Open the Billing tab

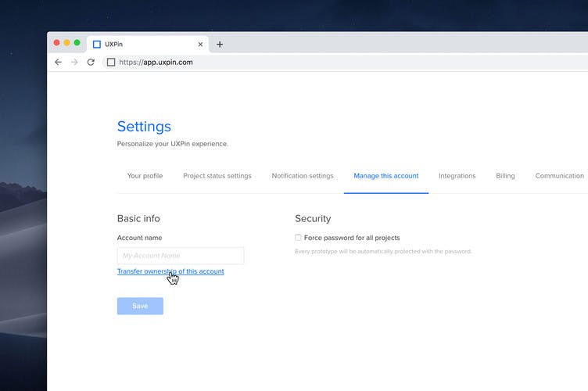pyautogui.click(x=505, y=176)
